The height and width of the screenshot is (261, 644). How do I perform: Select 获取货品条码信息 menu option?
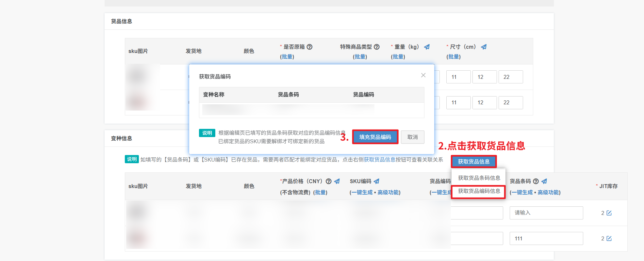[479, 178]
